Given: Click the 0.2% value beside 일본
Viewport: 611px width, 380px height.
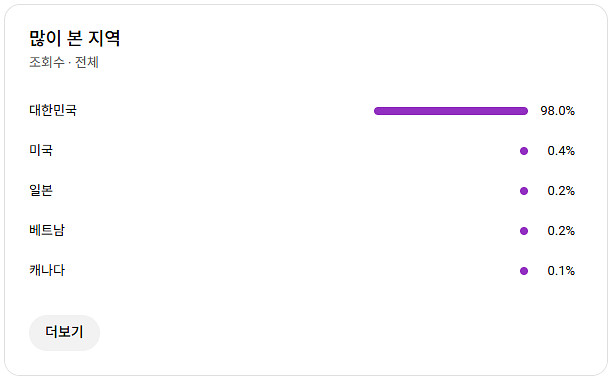Looking at the screenshot, I should (x=561, y=191).
